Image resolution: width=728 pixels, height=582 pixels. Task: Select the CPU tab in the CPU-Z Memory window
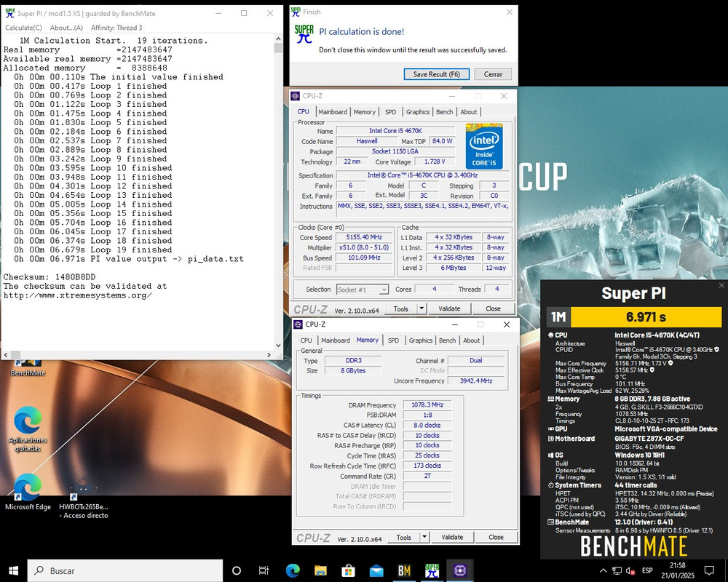coord(306,340)
